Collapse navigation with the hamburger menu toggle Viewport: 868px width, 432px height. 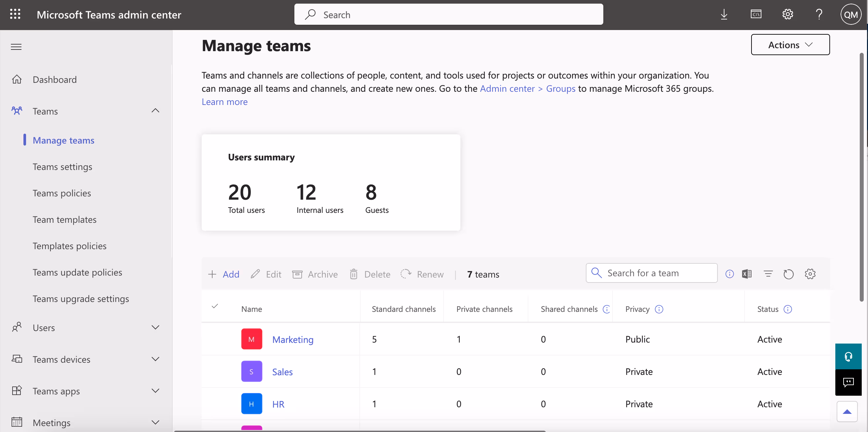click(16, 47)
